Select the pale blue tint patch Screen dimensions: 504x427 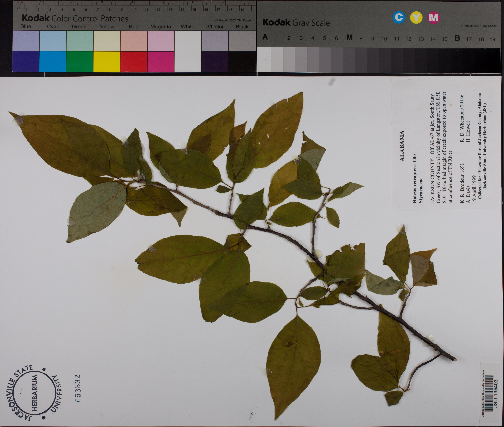click(26, 41)
